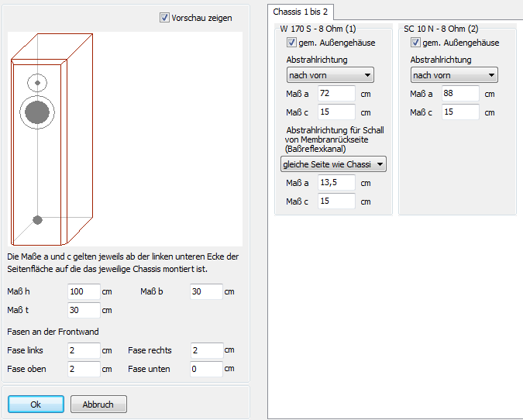Uncheck gem. Außengehäuse for SC 10 N

click(415, 43)
